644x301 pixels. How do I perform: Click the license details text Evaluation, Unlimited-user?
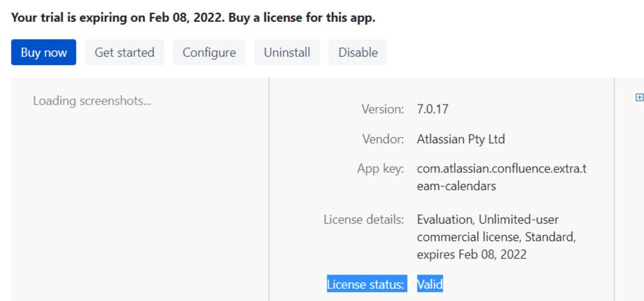pyautogui.click(x=487, y=220)
